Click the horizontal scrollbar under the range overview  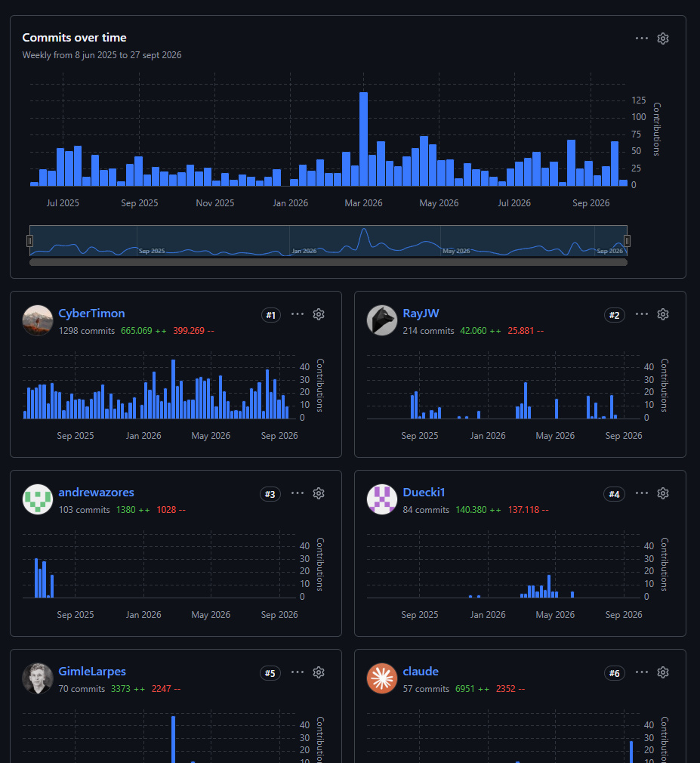[328, 262]
